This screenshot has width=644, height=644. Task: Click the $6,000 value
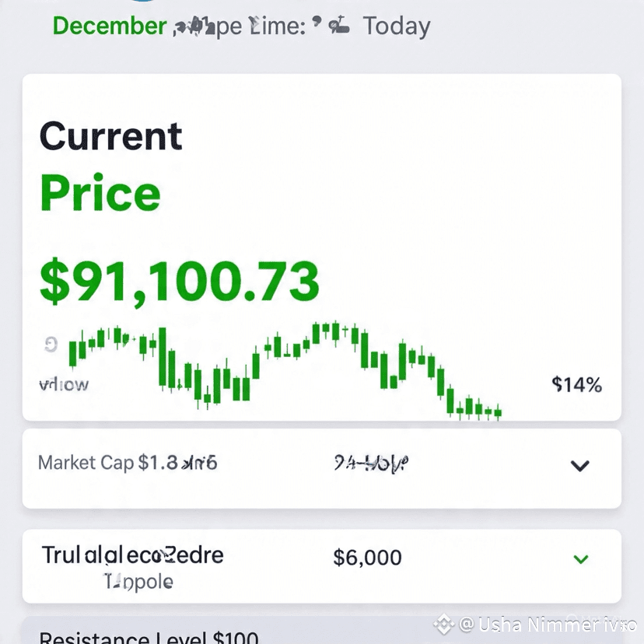click(367, 558)
